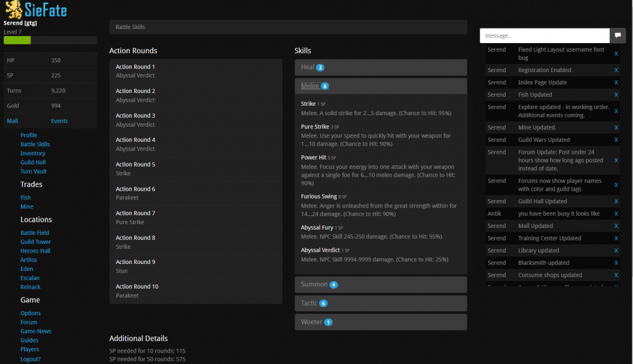Dismiss the Registration Enabled message with X
Viewport: 633px width, 364px height.
click(616, 70)
